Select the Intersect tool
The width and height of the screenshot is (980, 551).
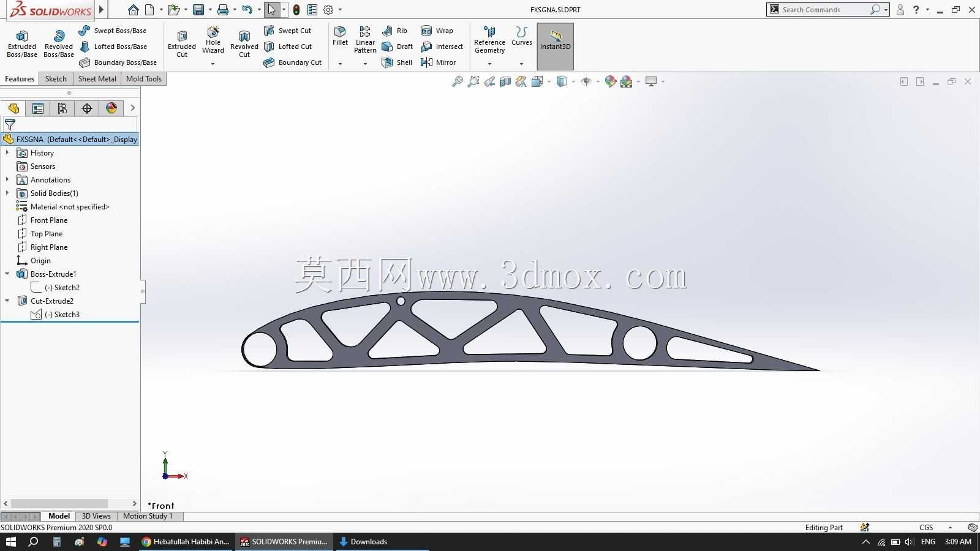tap(442, 47)
